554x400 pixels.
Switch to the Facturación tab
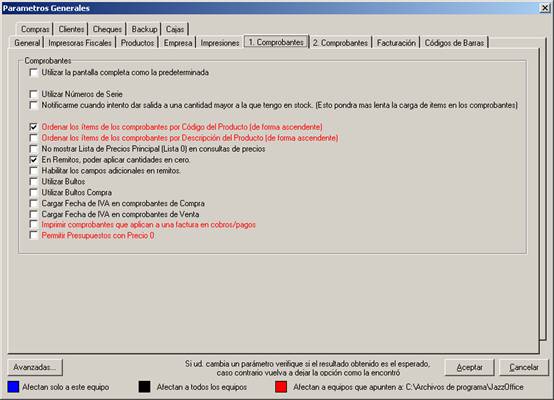pyautogui.click(x=396, y=43)
